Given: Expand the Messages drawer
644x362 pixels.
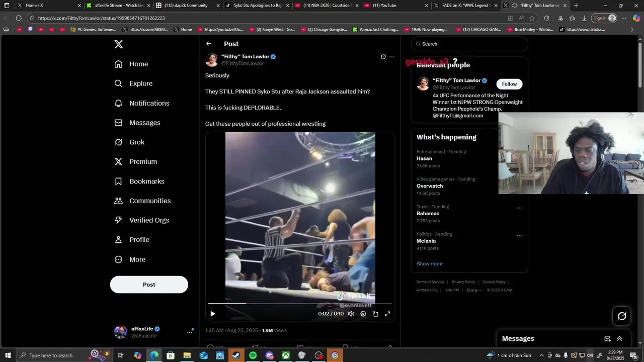Looking at the screenshot, I should coord(619,339).
